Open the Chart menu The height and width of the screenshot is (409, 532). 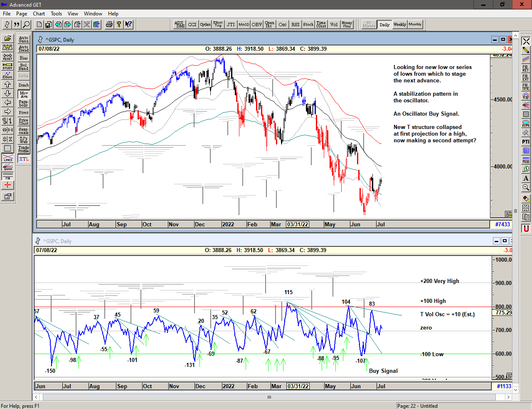[39, 14]
